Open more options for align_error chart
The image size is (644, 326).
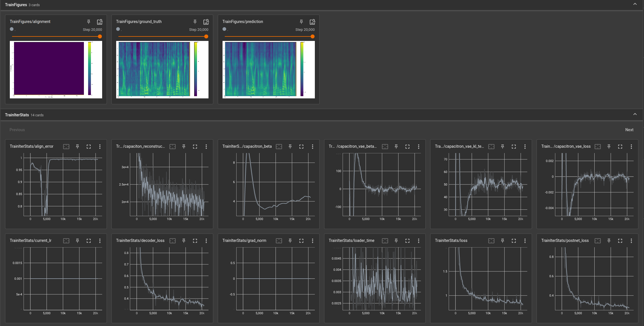tap(100, 147)
